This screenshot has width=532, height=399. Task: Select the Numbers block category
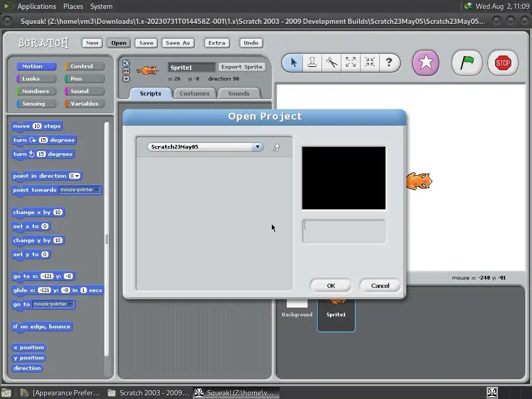coord(36,91)
